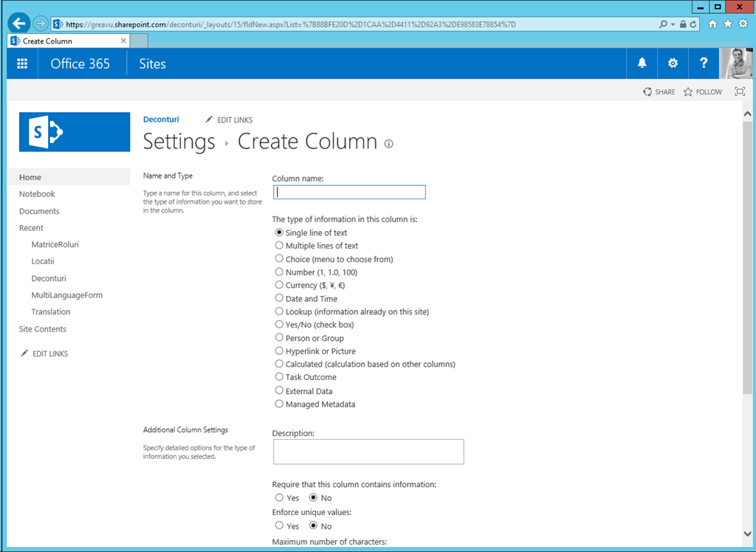Pick the Managed Metadata column type
Image resolution: width=756 pixels, height=552 pixels.
(279, 404)
